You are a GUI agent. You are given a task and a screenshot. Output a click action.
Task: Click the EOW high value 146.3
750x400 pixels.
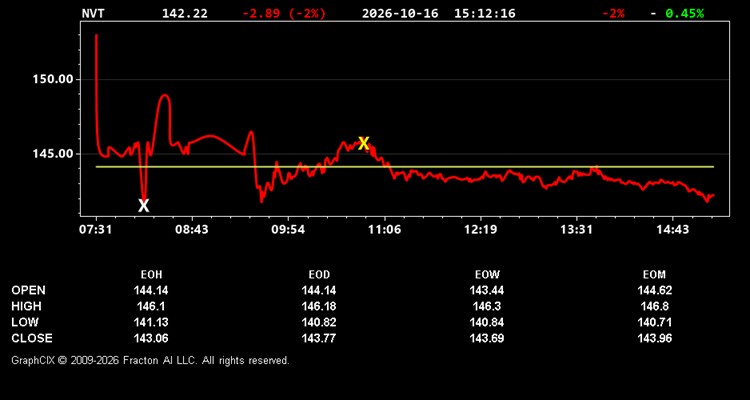click(487, 306)
